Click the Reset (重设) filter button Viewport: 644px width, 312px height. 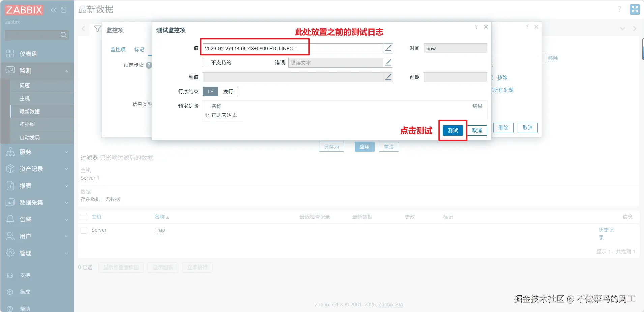pos(389,147)
